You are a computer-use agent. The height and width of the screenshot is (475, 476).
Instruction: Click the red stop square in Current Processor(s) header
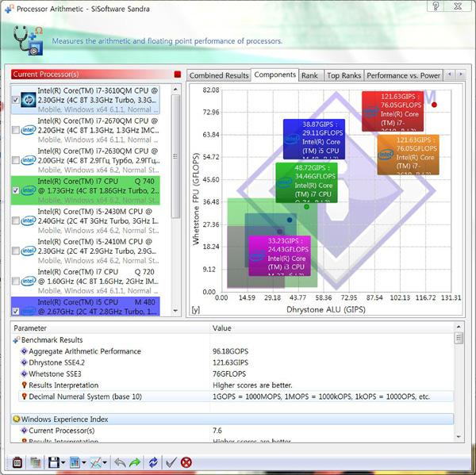point(178,75)
